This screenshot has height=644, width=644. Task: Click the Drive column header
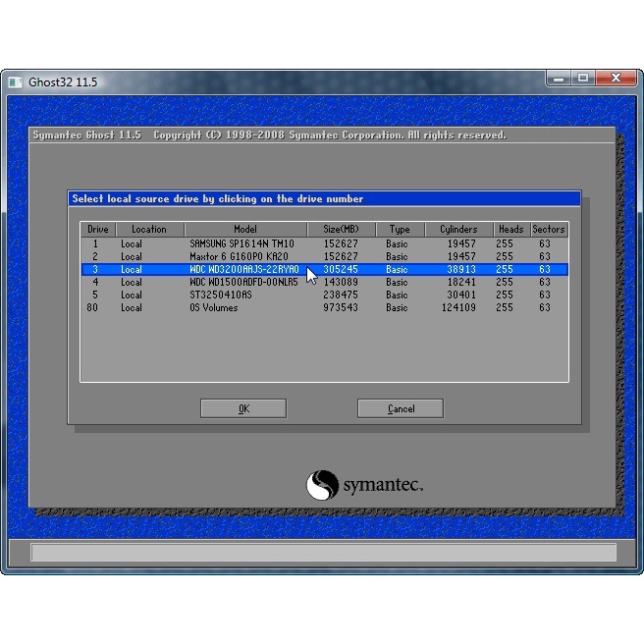coord(98,229)
